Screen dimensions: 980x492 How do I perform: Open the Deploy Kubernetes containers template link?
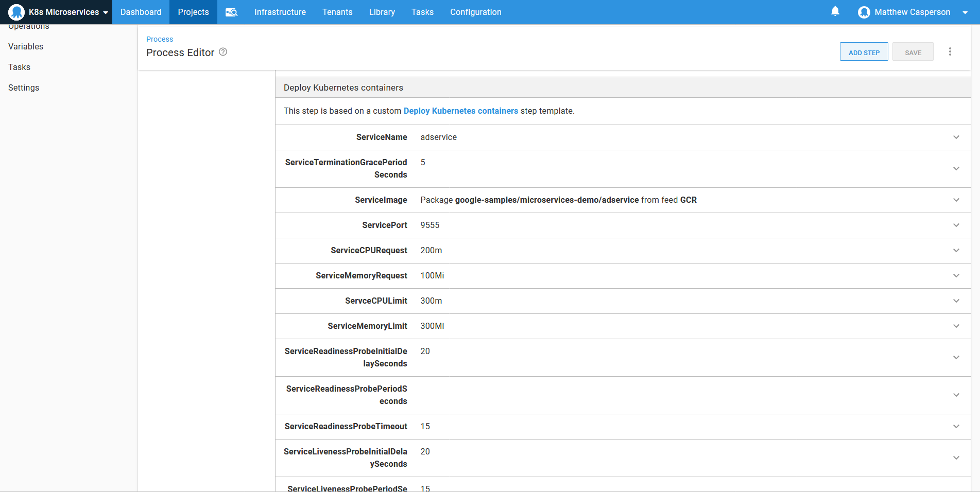pos(460,111)
